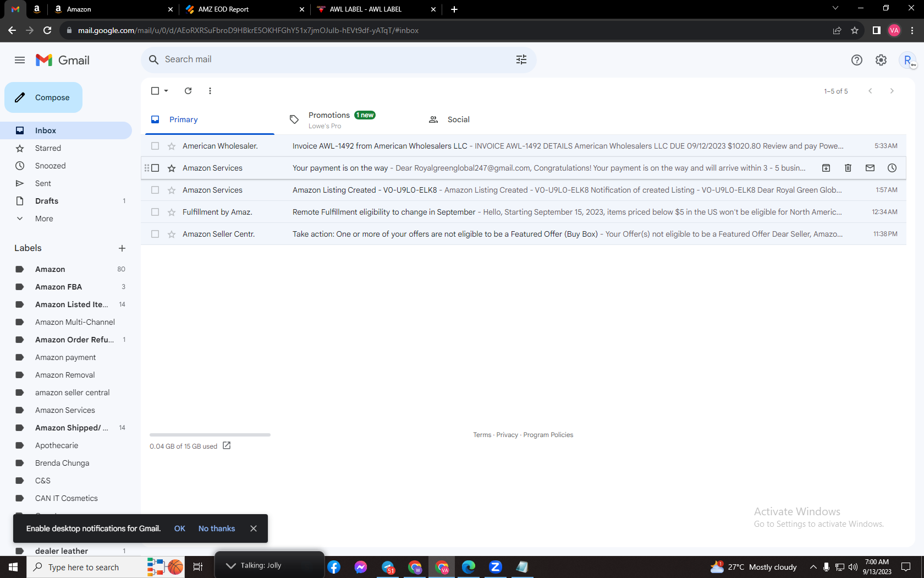Show search options filter icon
924x578 pixels.
pyautogui.click(x=521, y=59)
